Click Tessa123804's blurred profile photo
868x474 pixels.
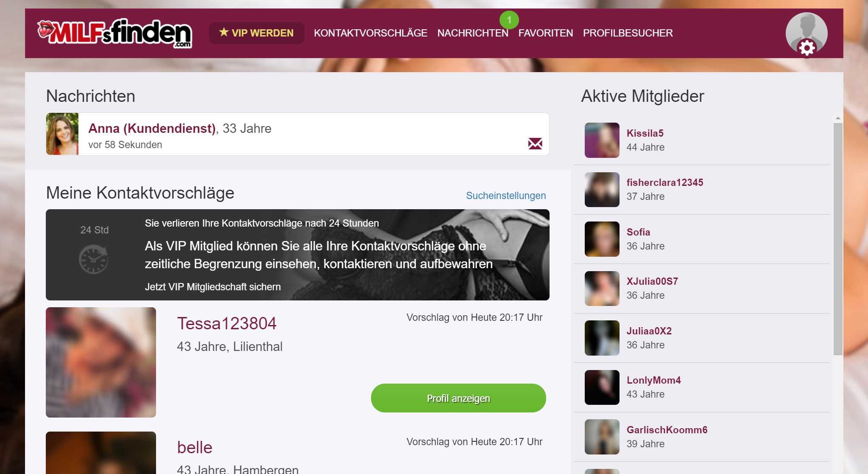pos(101,362)
